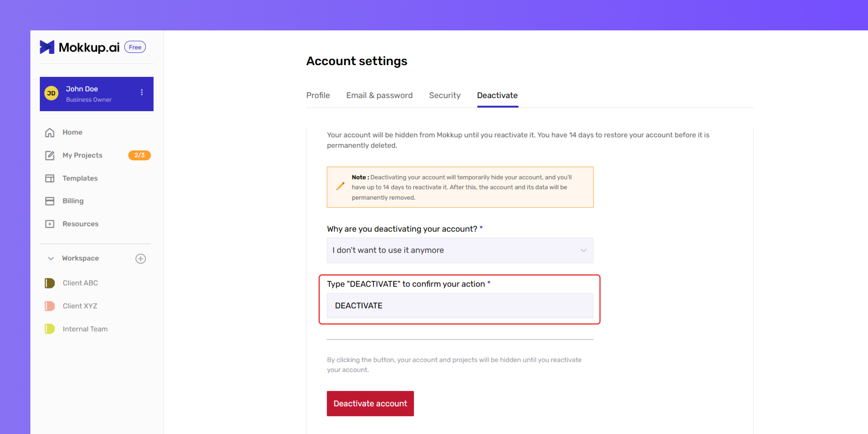Viewport: 868px width, 434px height.
Task: Open the deactivation reason dropdown
Action: 460,250
